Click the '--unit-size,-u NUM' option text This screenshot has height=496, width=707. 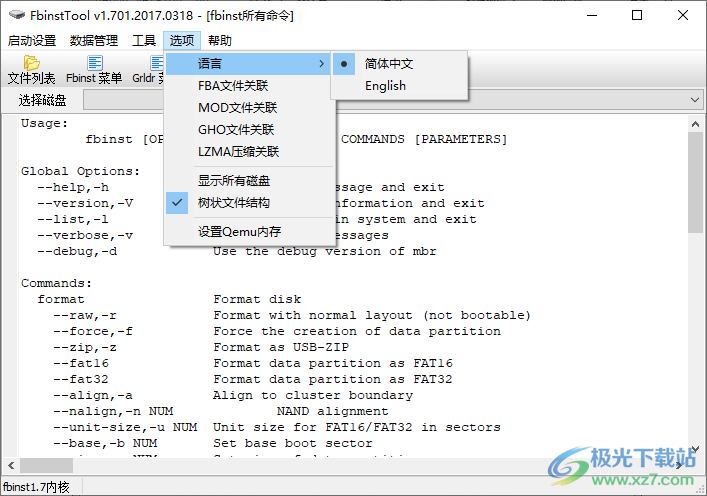(125, 427)
